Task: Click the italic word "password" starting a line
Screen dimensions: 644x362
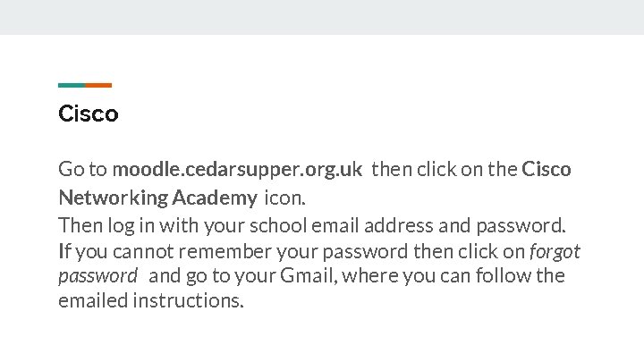Action: 97,275
